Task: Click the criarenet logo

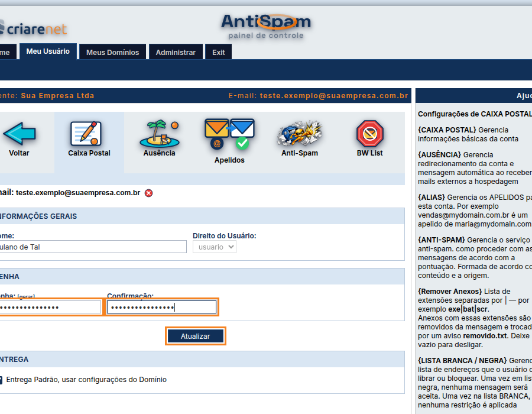Action: [33, 28]
